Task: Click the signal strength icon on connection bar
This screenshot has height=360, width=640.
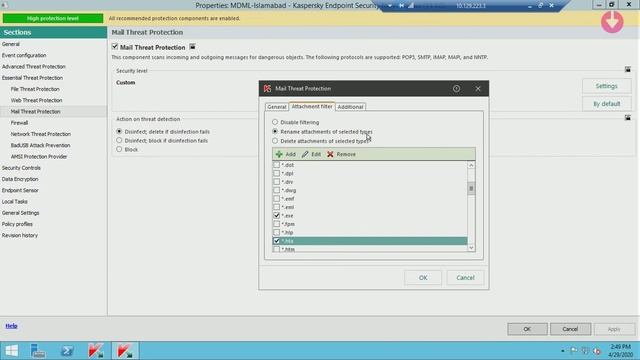Action: point(411,6)
